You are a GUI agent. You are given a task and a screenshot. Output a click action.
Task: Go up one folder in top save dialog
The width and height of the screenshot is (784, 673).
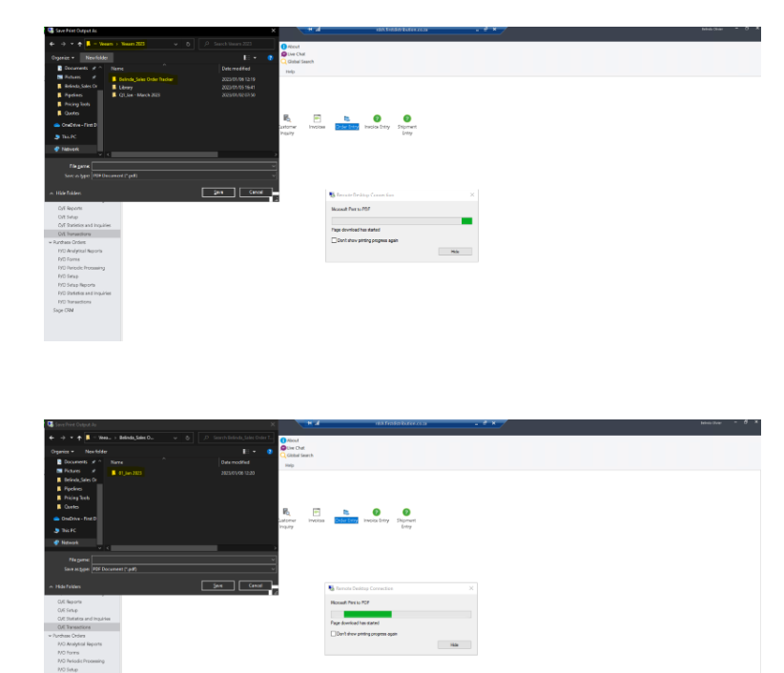click(79, 44)
